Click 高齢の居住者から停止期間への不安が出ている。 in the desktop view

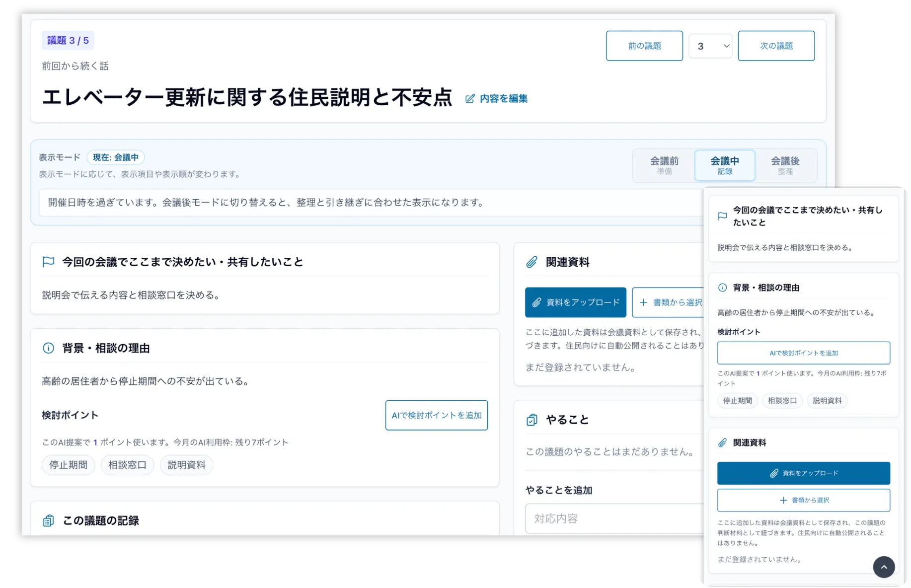coord(147,381)
